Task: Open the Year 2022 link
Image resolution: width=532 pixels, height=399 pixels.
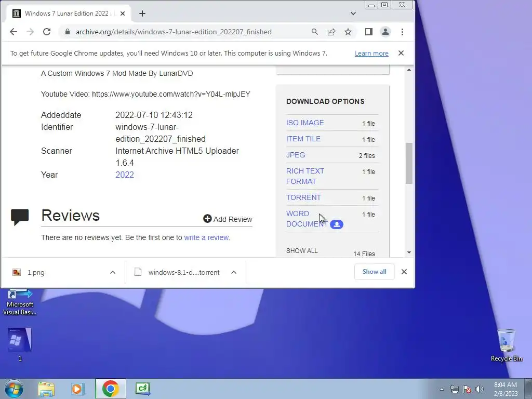Action: coord(125,175)
